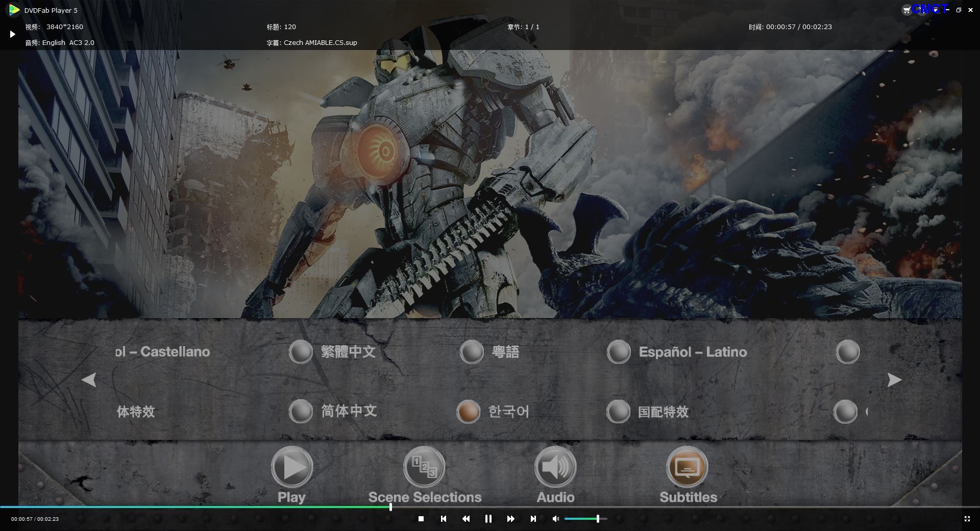
Task: Select the 粵語 subtitle option
Action: tap(490, 352)
